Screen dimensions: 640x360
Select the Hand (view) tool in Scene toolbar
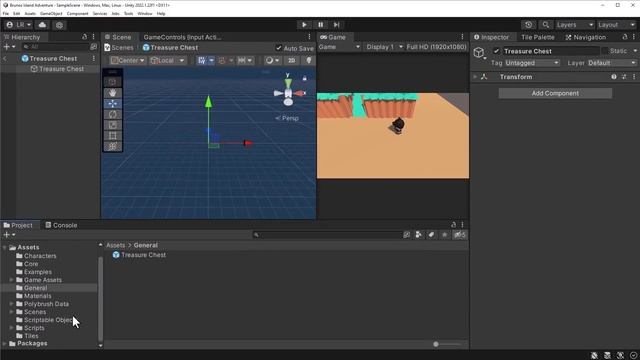pyautogui.click(x=113, y=93)
